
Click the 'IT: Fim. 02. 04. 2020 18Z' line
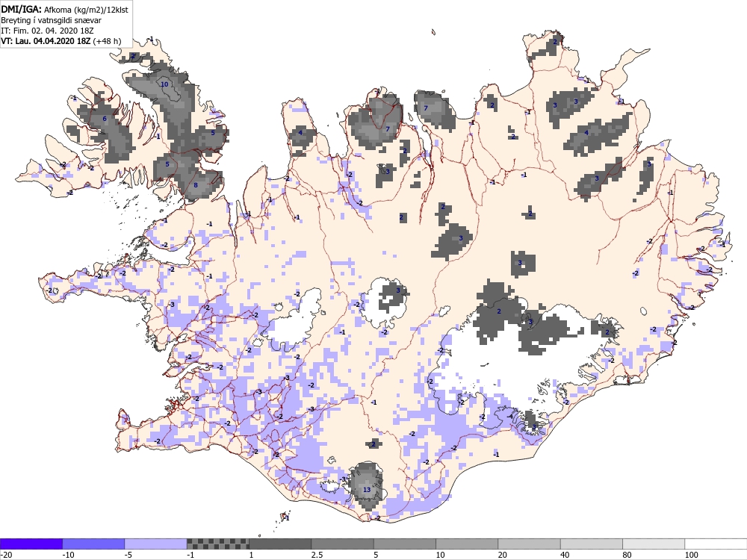[x=47, y=31]
